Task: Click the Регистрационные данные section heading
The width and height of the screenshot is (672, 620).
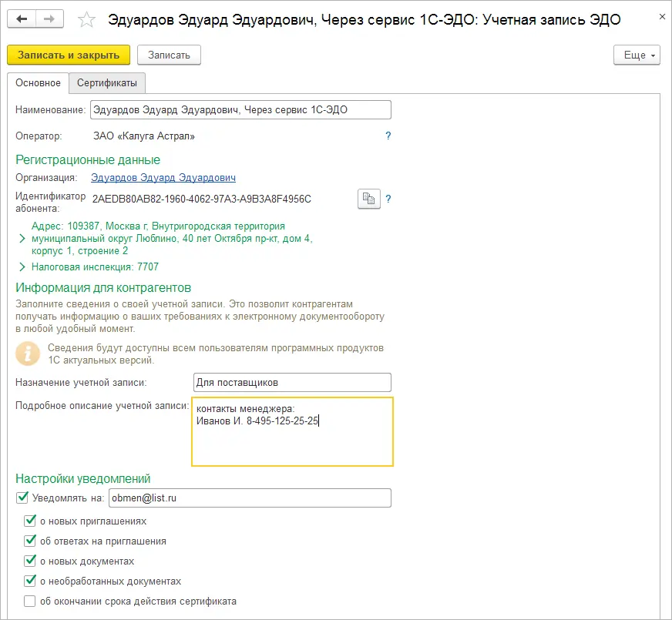Action: click(88, 159)
